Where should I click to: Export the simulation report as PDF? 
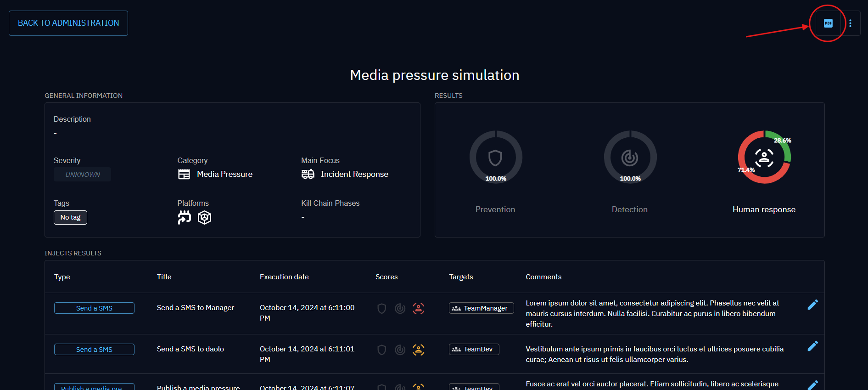pos(828,23)
